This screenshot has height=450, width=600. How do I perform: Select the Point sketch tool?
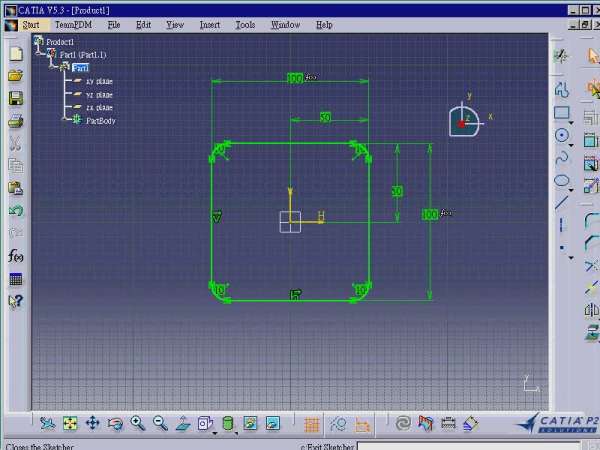(x=561, y=248)
